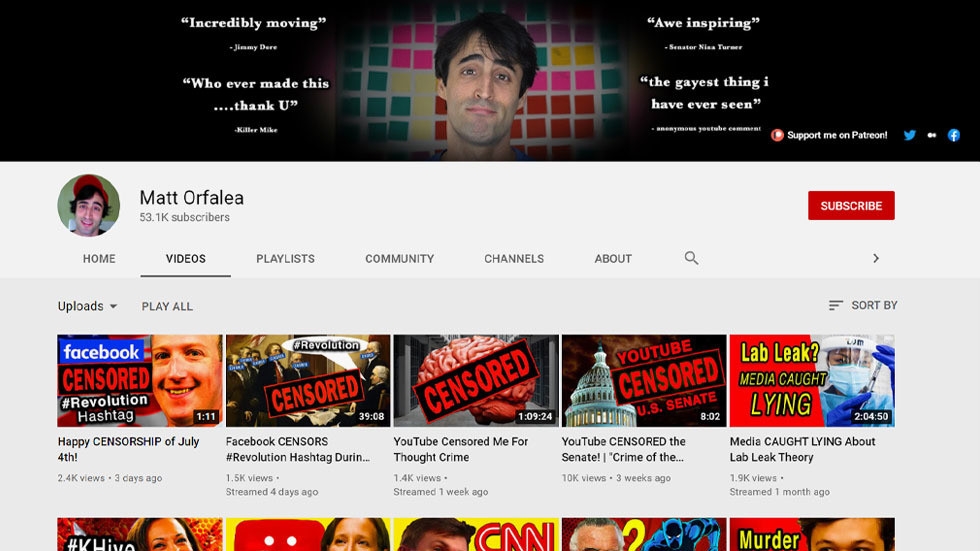Search the channel with magnifier icon

coord(691,258)
